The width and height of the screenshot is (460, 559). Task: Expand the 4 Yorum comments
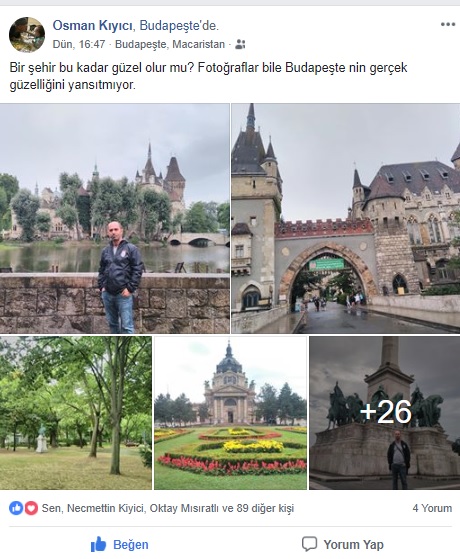click(x=432, y=508)
